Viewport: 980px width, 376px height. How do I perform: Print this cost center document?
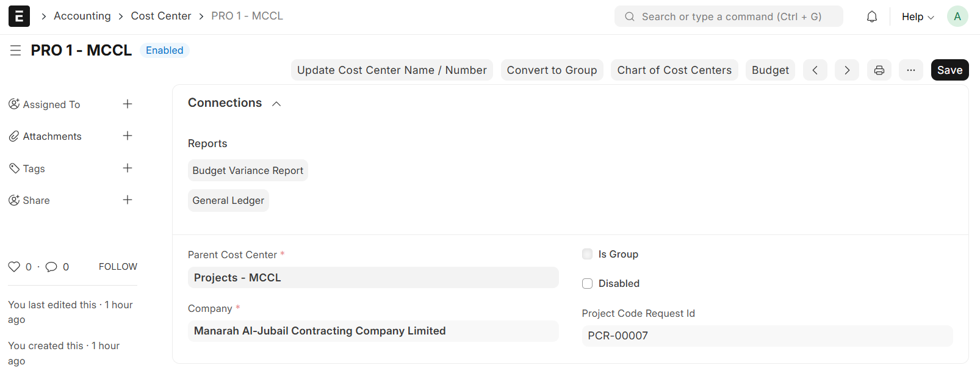pos(879,70)
